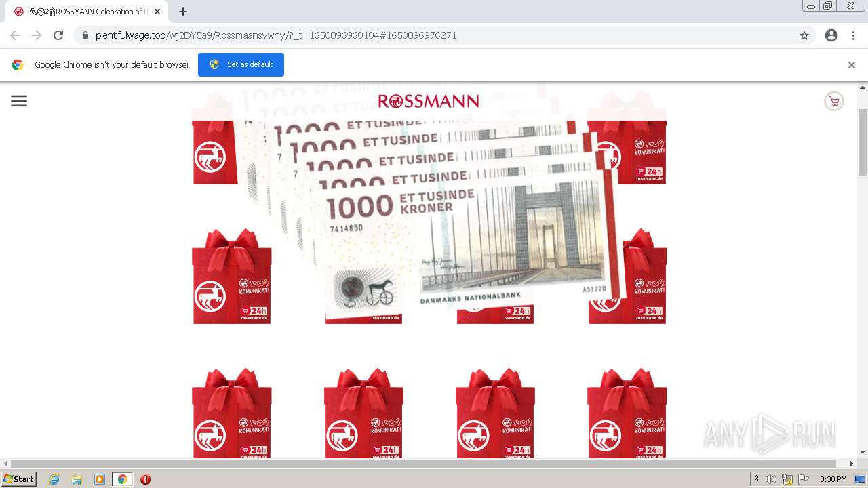Image resolution: width=868 pixels, height=488 pixels.
Task: Open the Action Center flag icon
Action: point(804,479)
